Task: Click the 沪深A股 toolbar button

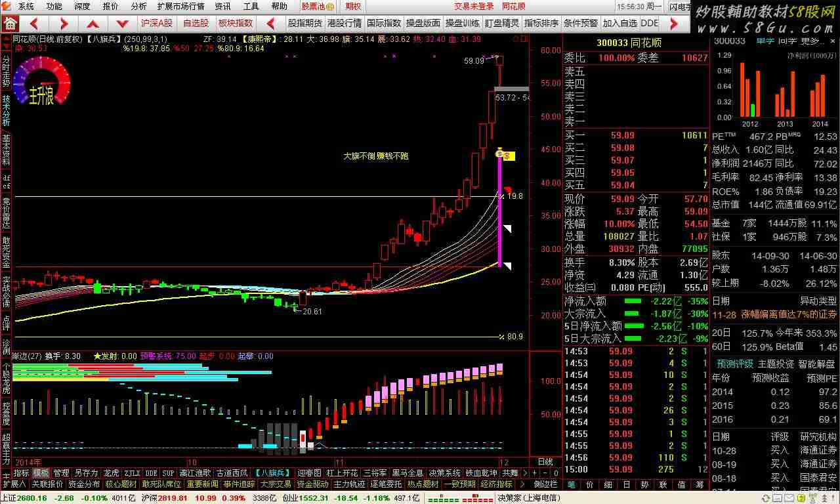Action: click(x=157, y=23)
